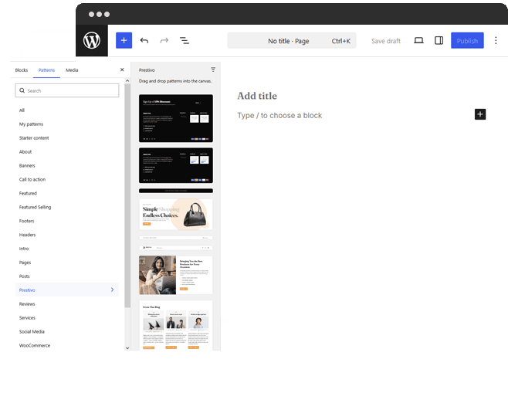
Task: Click the pattern search input field
Action: click(67, 90)
